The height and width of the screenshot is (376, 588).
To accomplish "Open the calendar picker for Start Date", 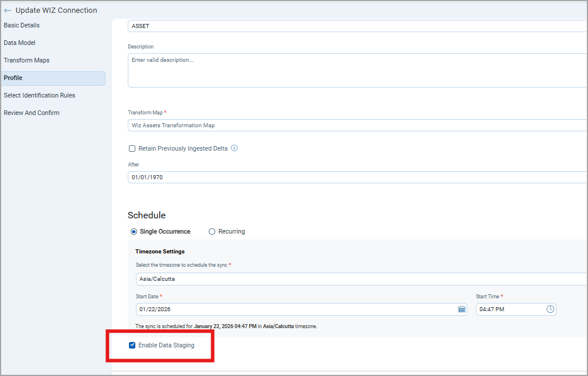I will coord(461,309).
